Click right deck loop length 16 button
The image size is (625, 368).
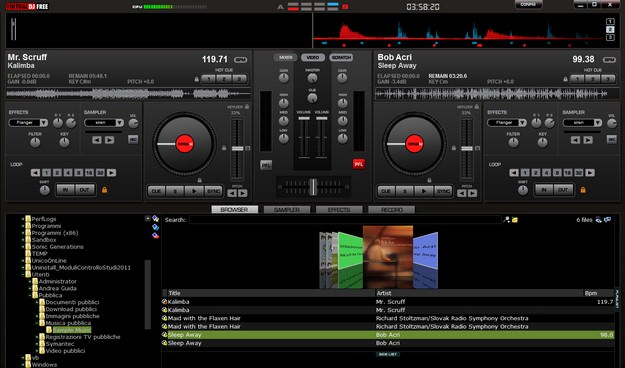click(x=568, y=173)
